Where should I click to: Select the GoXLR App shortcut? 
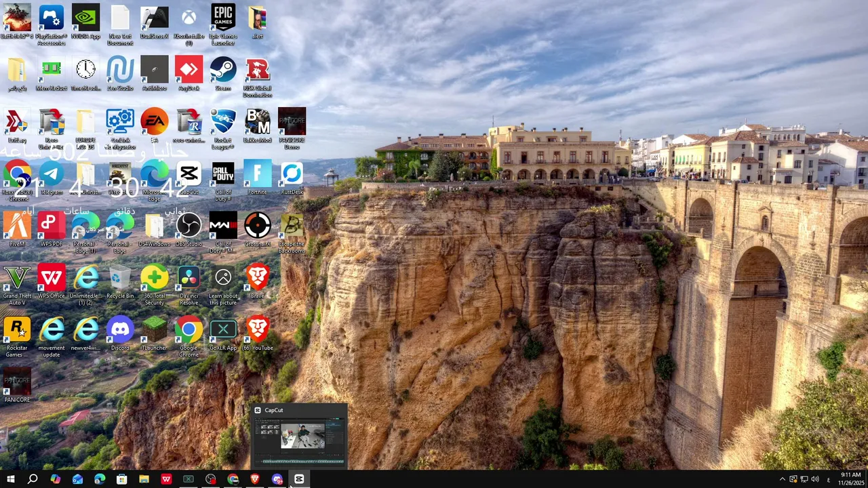coord(223,334)
